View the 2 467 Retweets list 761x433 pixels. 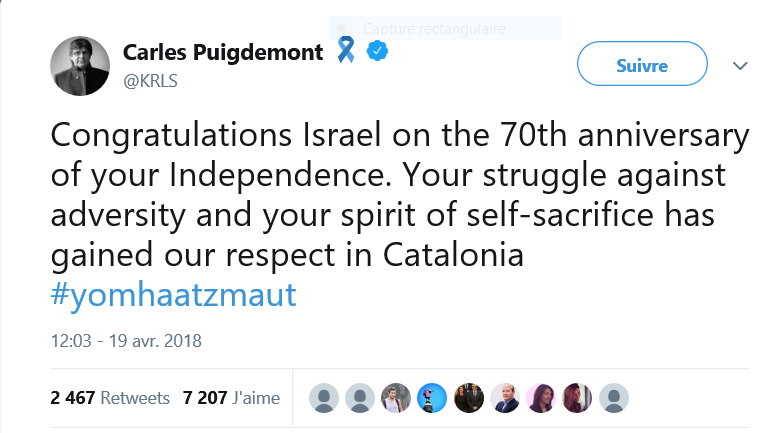[x=110, y=398]
